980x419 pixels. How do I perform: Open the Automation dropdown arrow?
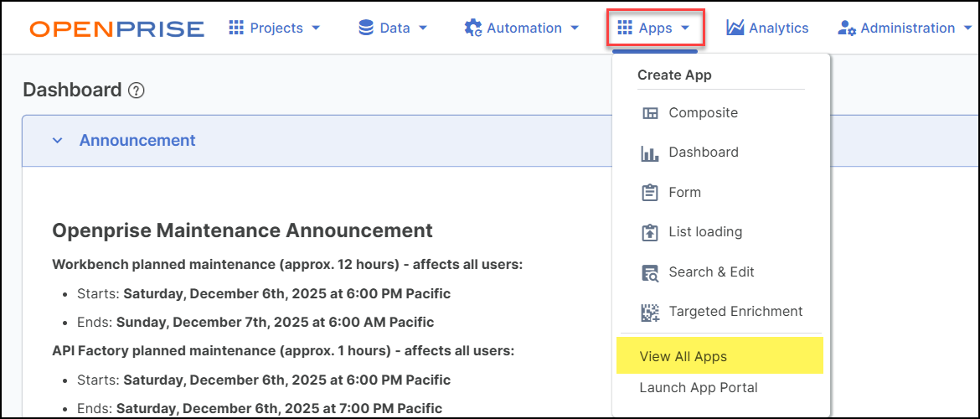(x=575, y=28)
